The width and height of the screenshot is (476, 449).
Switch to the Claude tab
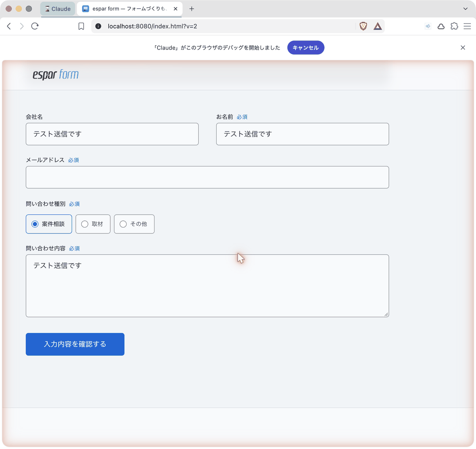tap(58, 9)
